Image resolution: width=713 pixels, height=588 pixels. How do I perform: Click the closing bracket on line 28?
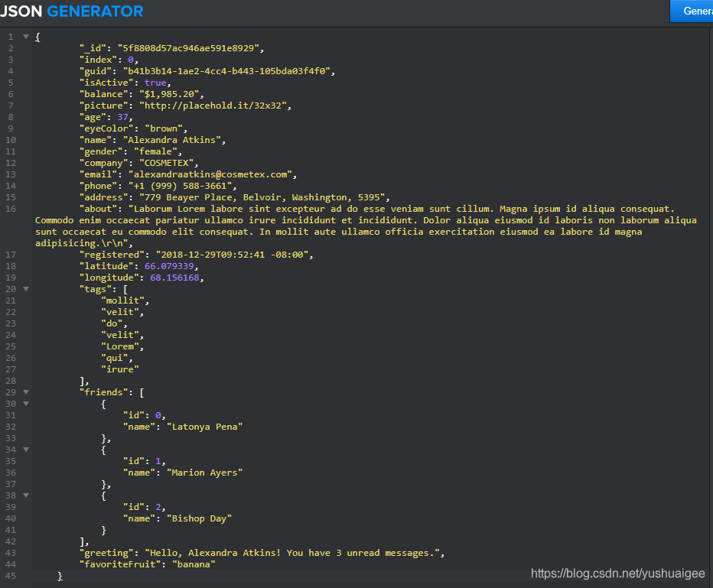[x=82, y=381]
